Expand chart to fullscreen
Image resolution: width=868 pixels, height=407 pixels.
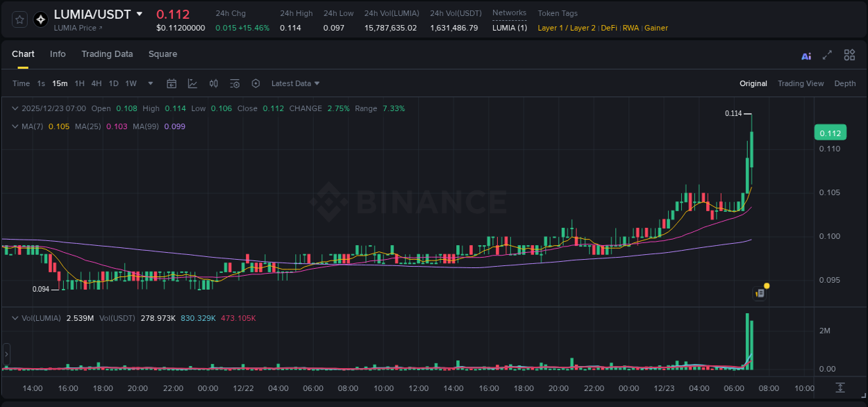(x=827, y=56)
